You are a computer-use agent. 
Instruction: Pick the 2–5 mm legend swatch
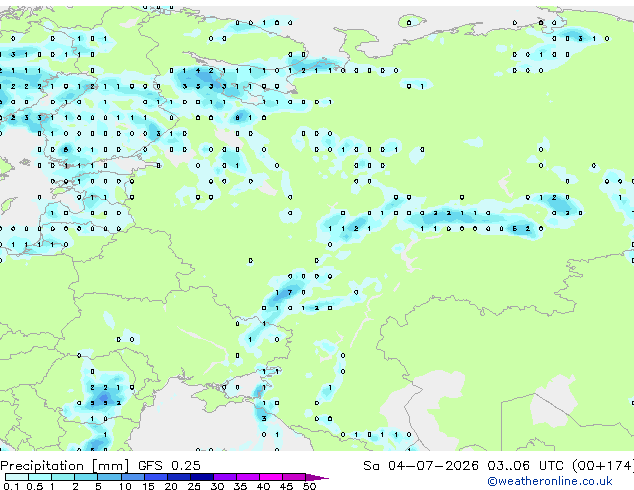86,477
